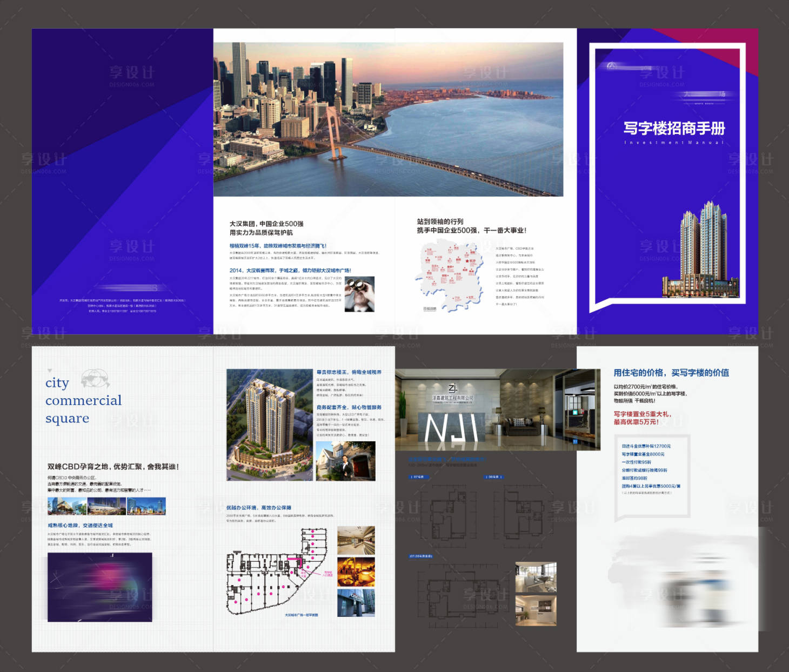Click the ZJ company logo on lobby wall

point(452,388)
